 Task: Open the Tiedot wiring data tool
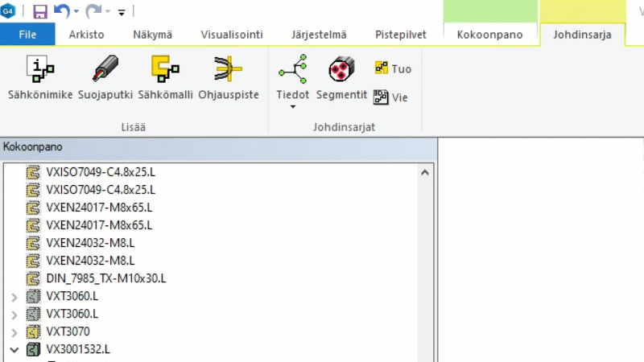click(292, 76)
